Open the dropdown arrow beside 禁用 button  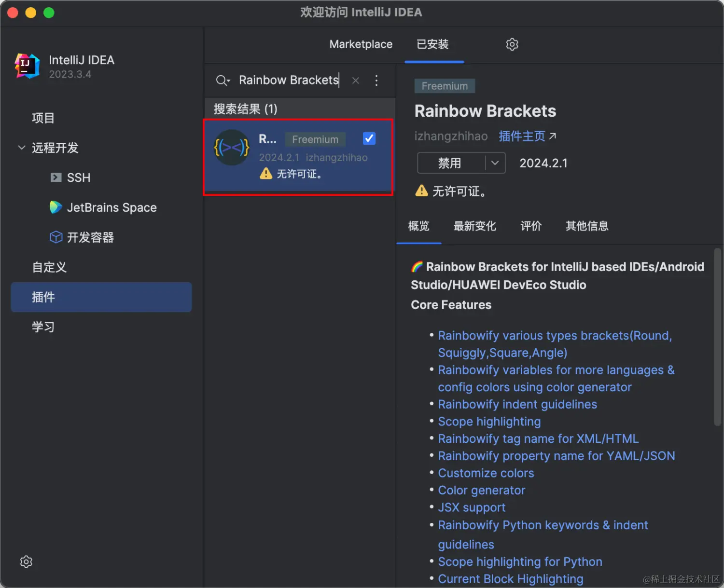(495, 163)
